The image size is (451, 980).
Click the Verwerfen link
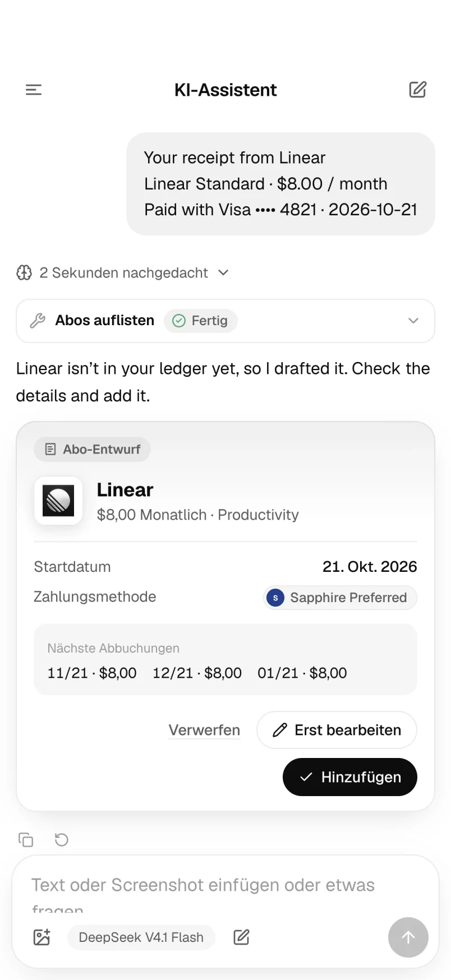pyautogui.click(x=204, y=730)
